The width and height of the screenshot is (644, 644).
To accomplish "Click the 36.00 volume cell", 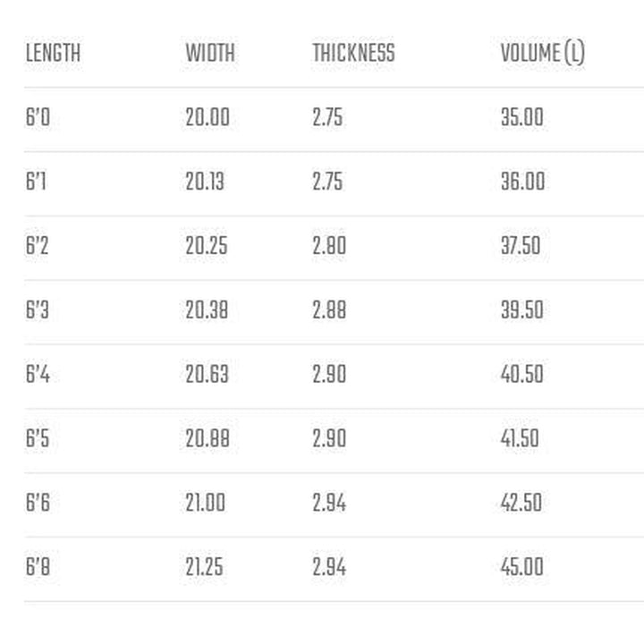I will [522, 182].
